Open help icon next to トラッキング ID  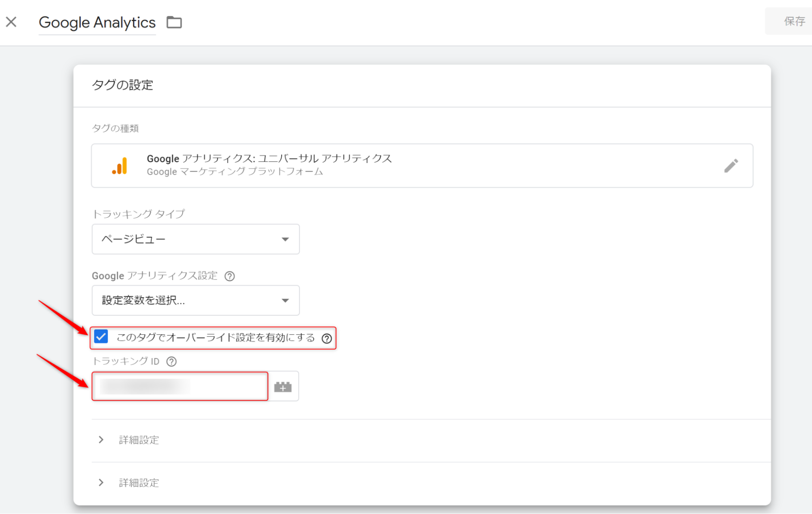pos(171,362)
